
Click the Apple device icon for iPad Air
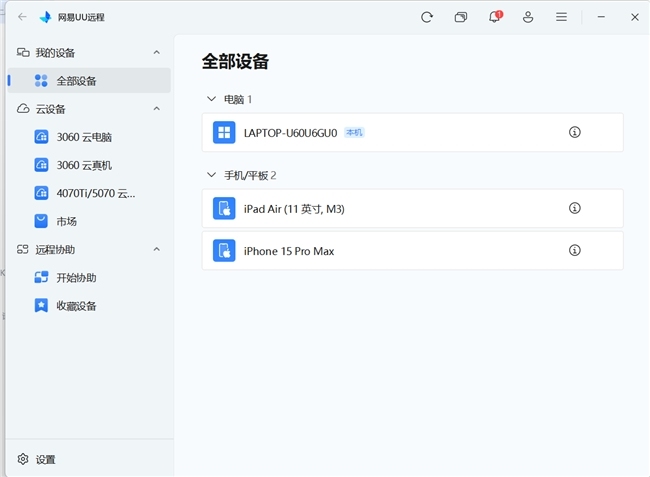tap(224, 208)
